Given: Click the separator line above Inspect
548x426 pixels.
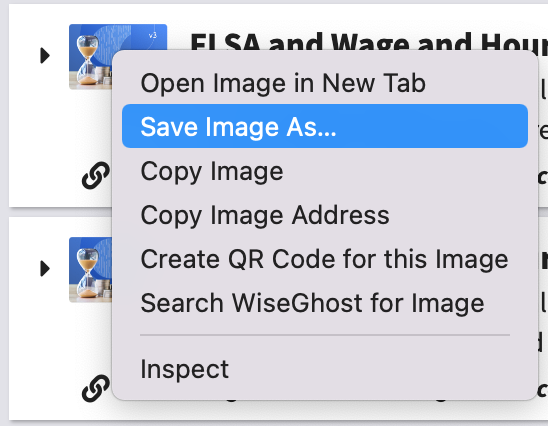Looking at the screenshot, I should coord(325,335).
